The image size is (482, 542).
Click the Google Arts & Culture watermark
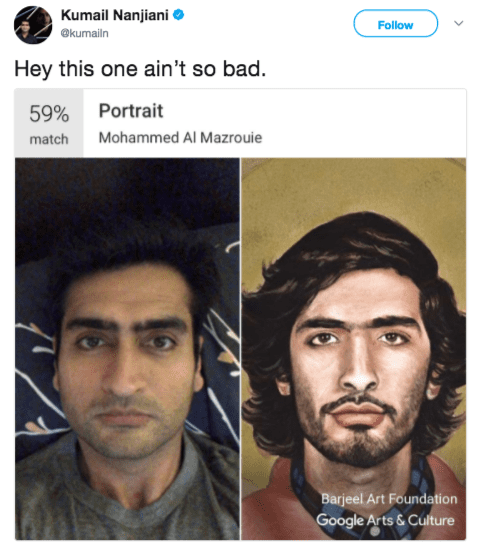pos(385,521)
